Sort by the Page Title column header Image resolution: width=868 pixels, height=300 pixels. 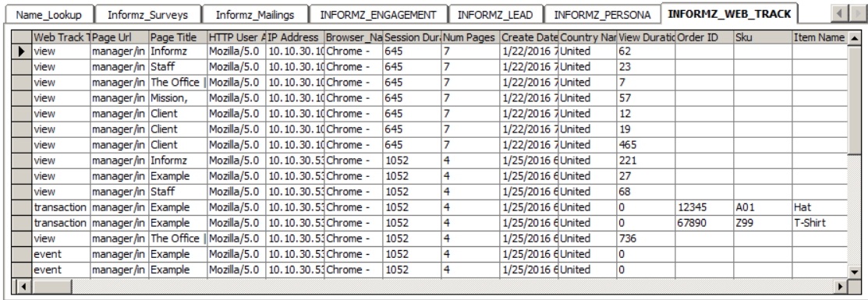(x=178, y=37)
